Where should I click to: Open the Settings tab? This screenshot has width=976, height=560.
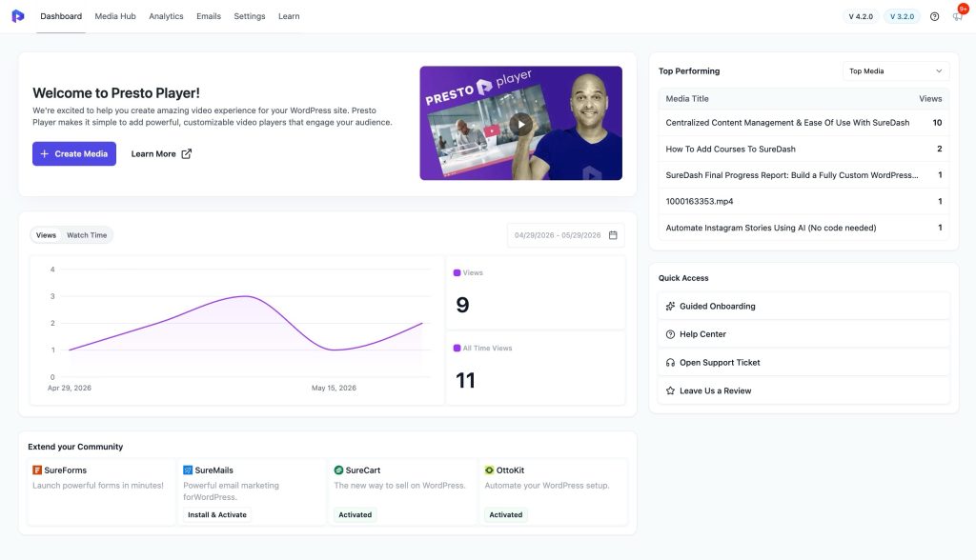pos(250,16)
